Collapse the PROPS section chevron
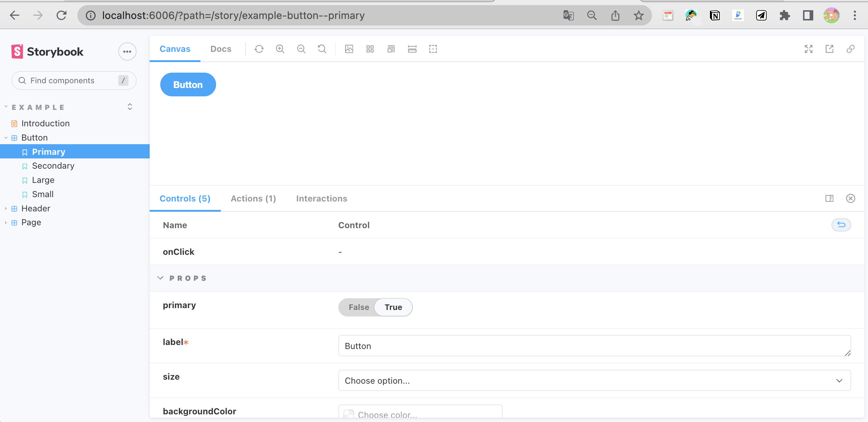 click(160, 278)
